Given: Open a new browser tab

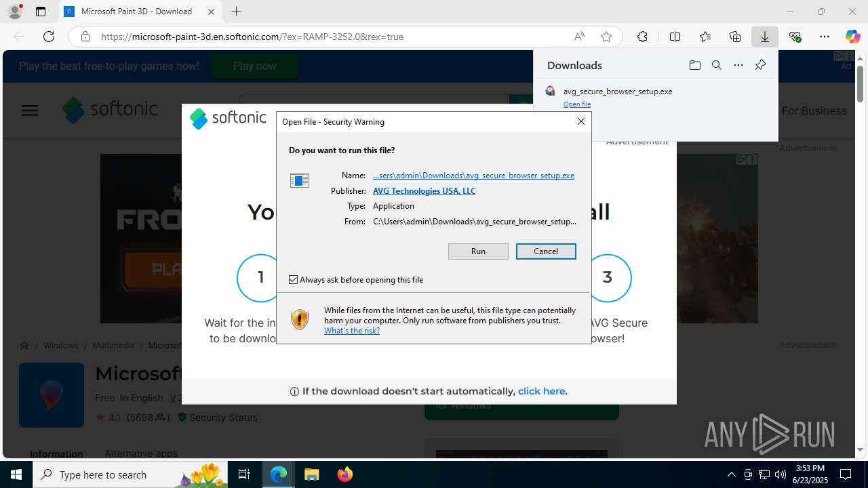Looking at the screenshot, I should coord(236,12).
